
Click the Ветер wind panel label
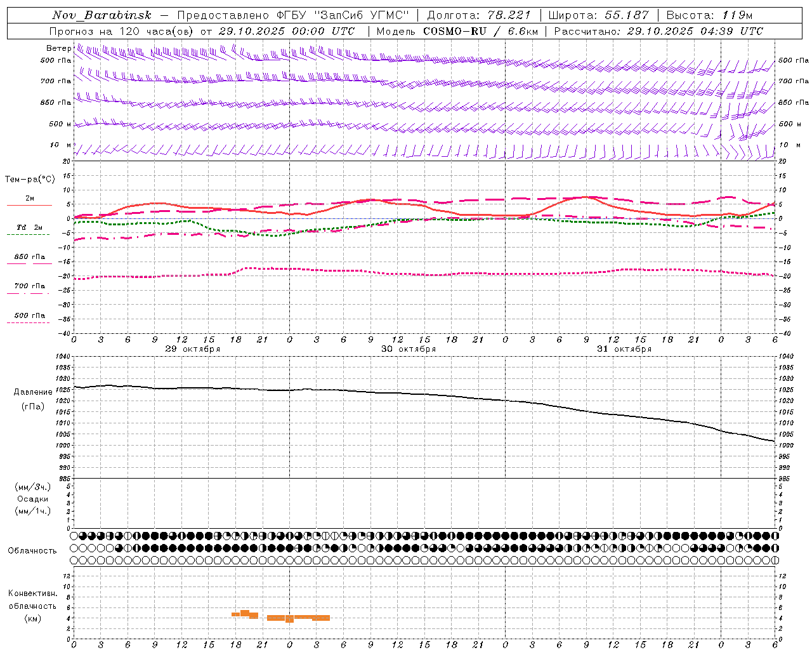[x=58, y=48]
